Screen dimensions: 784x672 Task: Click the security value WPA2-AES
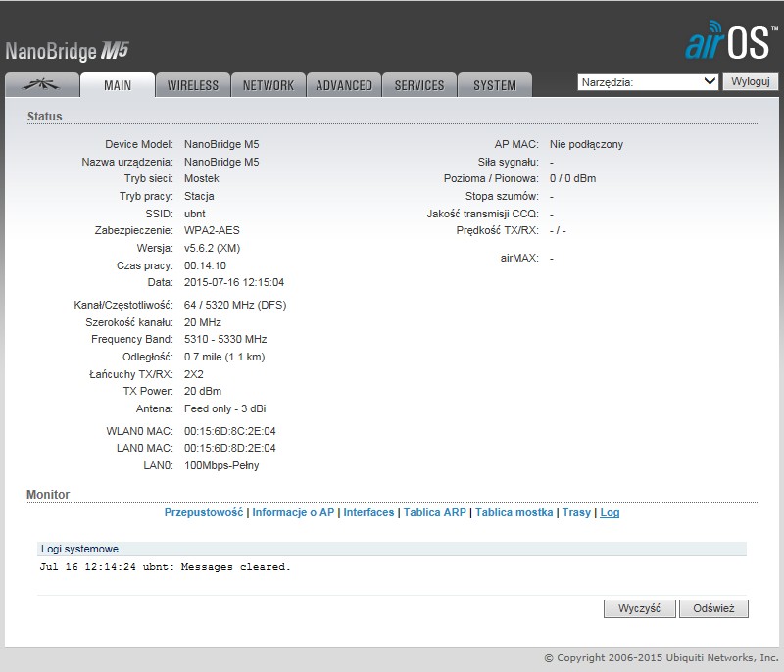point(212,231)
